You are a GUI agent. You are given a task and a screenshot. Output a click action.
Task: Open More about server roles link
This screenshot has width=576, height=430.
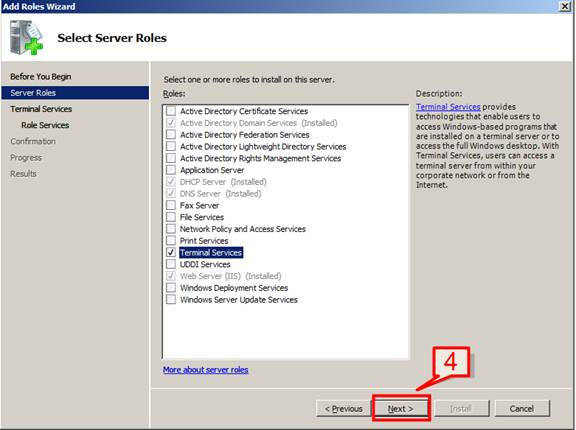206,369
